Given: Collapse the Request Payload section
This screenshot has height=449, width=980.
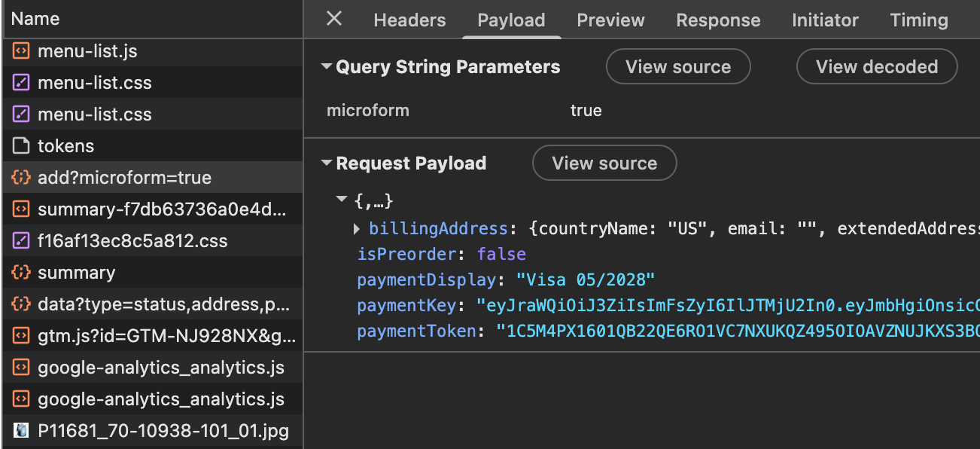Looking at the screenshot, I should pyautogui.click(x=326, y=163).
